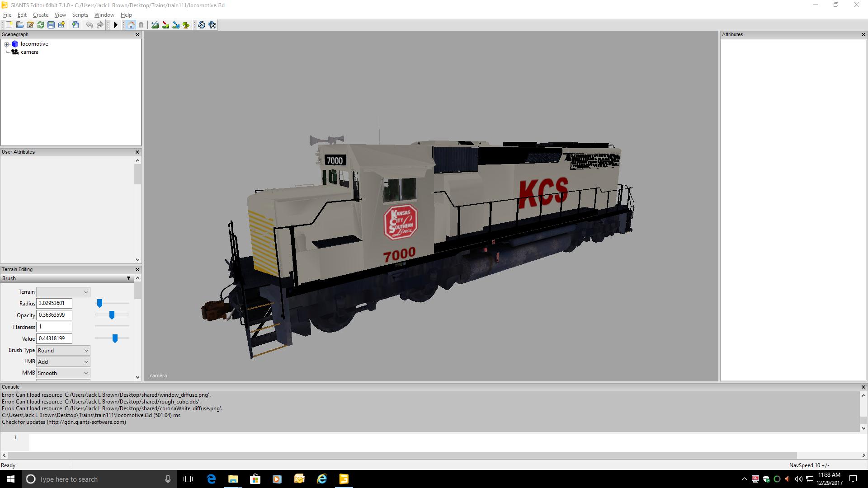Click the check for updates link
The height and width of the screenshot is (488, 868).
tap(64, 422)
